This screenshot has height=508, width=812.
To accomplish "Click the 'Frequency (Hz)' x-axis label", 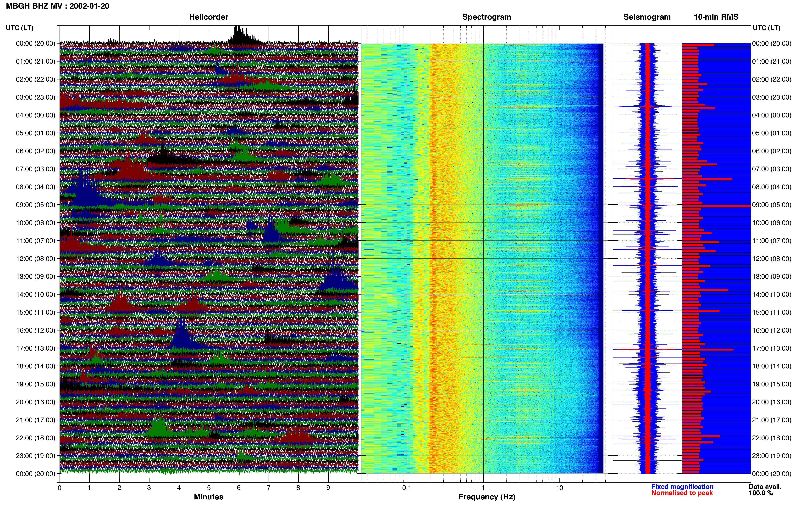I will [x=487, y=497].
